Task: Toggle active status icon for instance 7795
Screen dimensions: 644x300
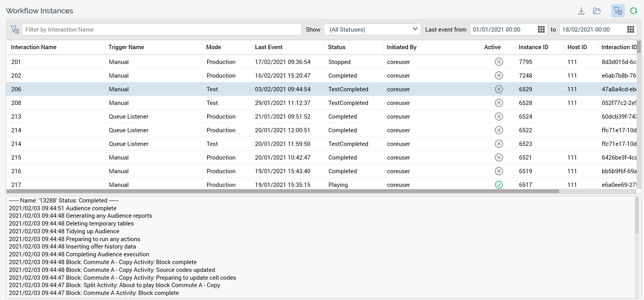Action: pyautogui.click(x=499, y=62)
